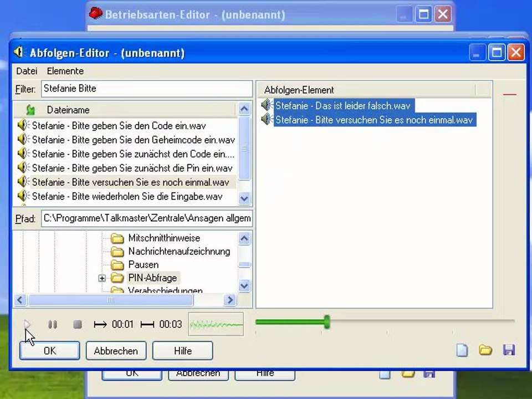The height and width of the screenshot is (399, 532).
Task: Click speaker icon of 'zunächst die Pin ein.wav'
Action: click(x=23, y=168)
